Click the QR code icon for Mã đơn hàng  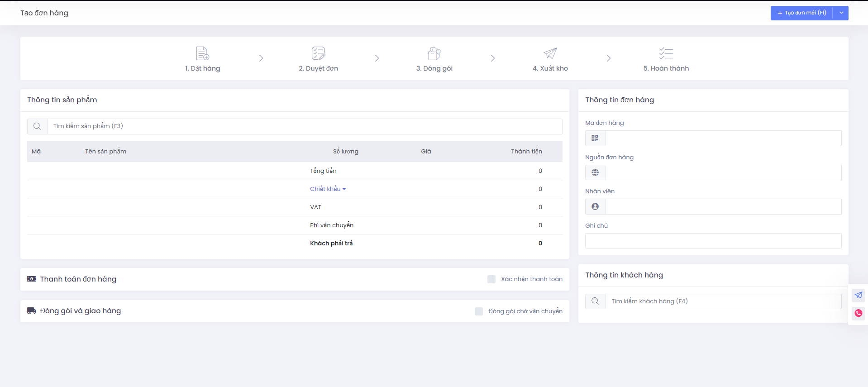pyautogui.click(x=595, y=139)
